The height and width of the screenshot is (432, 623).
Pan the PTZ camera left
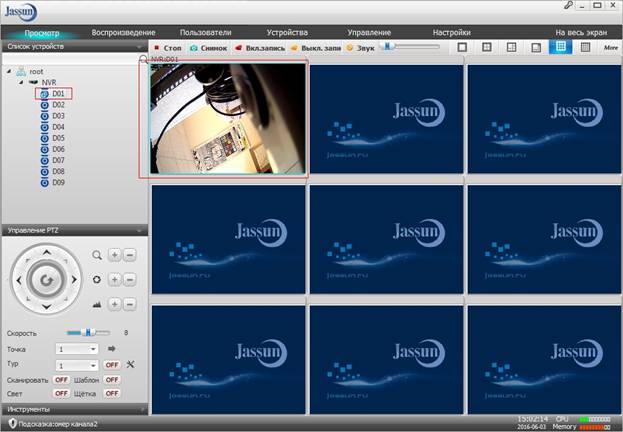pyautogui.click(x=19, y=280)
